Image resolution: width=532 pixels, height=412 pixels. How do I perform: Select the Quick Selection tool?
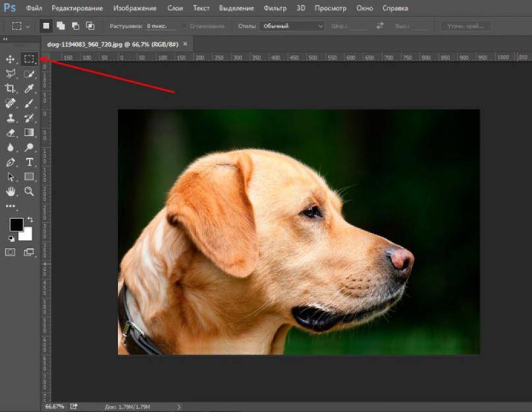29,74
